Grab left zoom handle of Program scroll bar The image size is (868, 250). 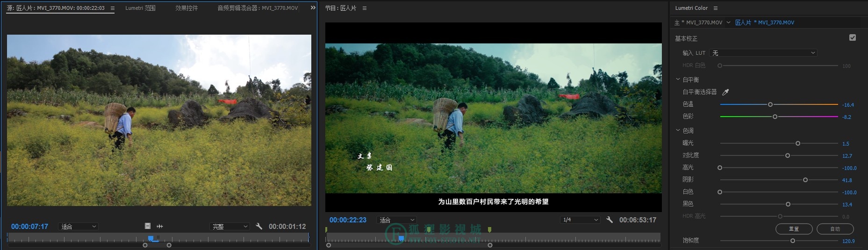(x=329, y=245)
